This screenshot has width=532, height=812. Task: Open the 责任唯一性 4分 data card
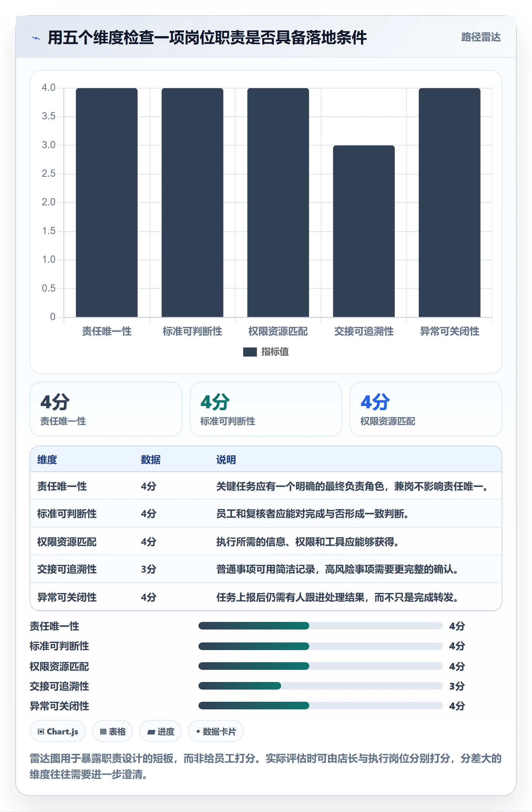(106, 409)
